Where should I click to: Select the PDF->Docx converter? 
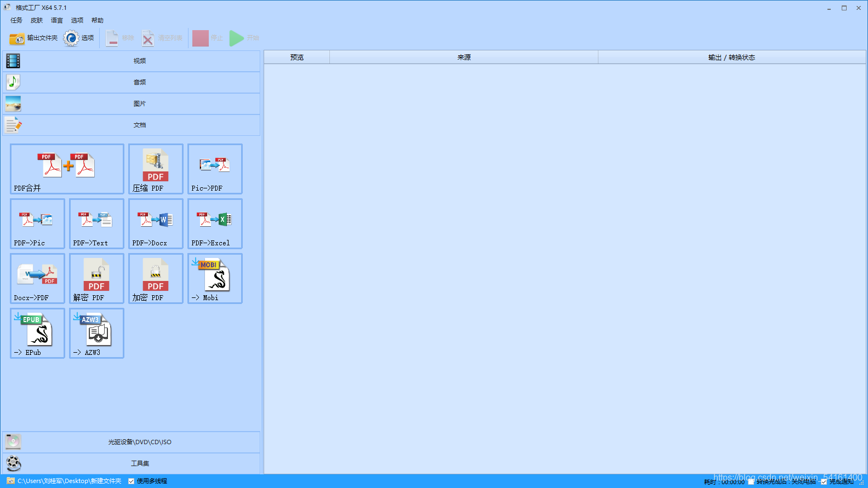click(156, 223)
